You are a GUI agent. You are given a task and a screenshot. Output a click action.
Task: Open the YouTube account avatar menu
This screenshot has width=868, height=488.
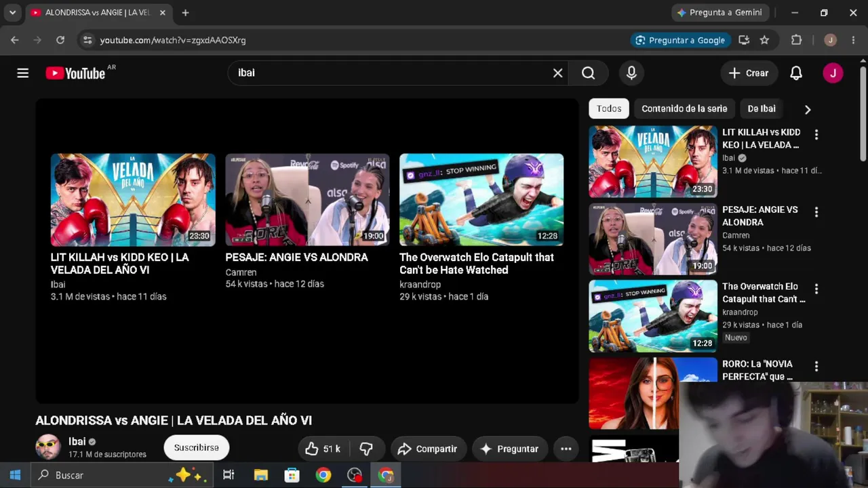[833, 73]
